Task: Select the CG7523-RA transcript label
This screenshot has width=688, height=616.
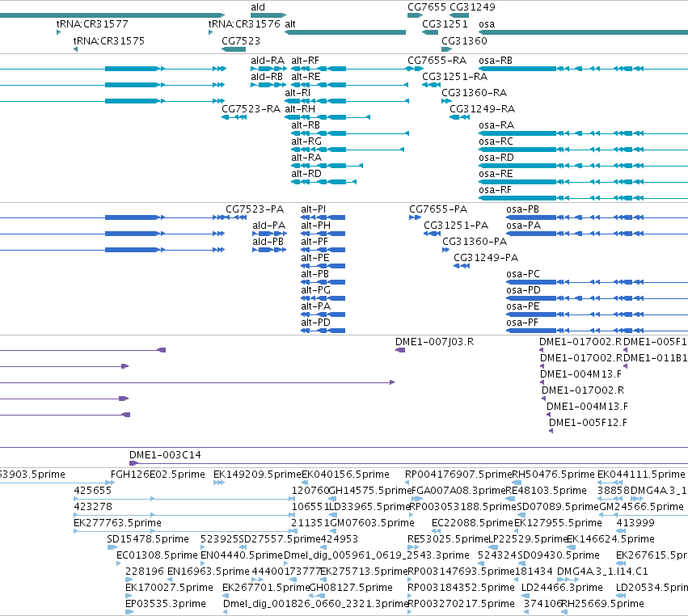Action: (251, 109)
